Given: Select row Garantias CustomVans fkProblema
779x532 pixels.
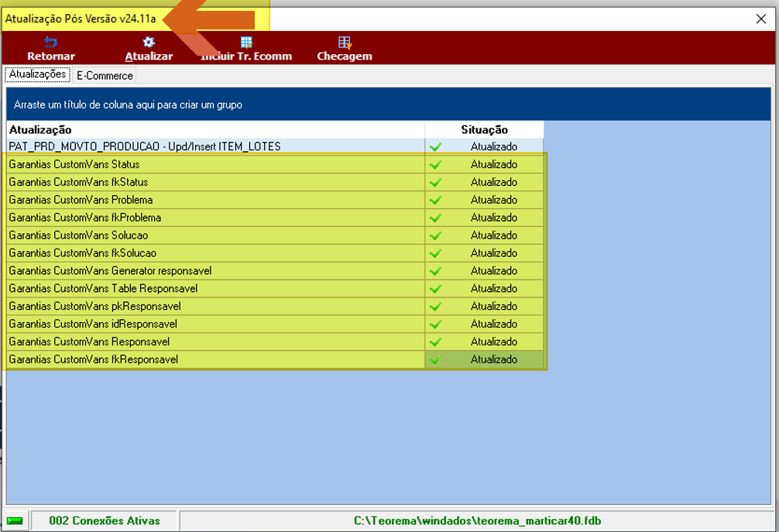Looking at the screenshot, I should (x=275, y=218).
